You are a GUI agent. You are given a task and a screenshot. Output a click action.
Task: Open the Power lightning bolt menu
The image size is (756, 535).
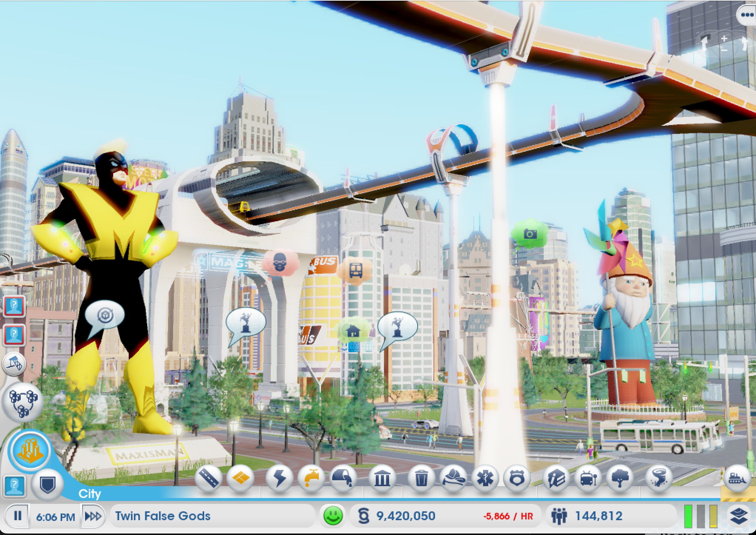click(279, 478)
